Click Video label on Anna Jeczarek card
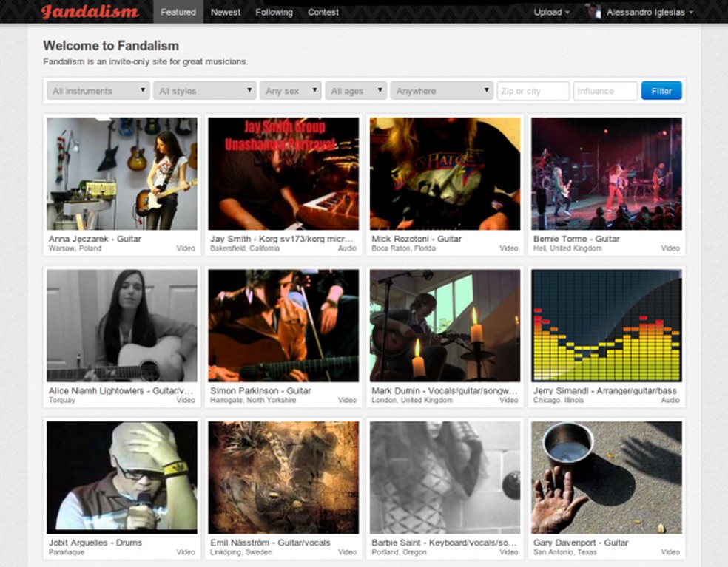 (x=186, y=248)
